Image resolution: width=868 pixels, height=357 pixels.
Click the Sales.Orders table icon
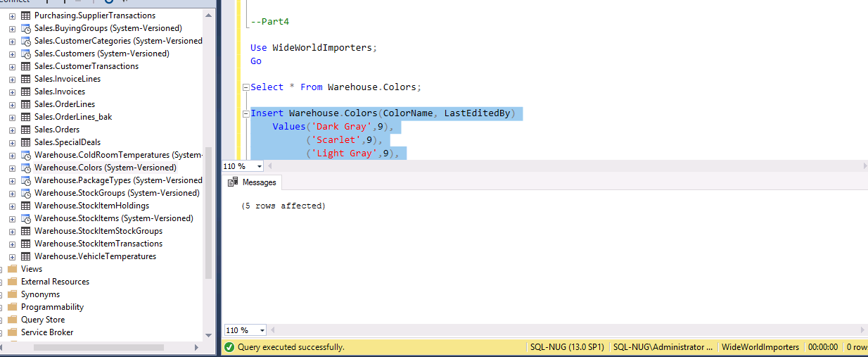[26, 130]
